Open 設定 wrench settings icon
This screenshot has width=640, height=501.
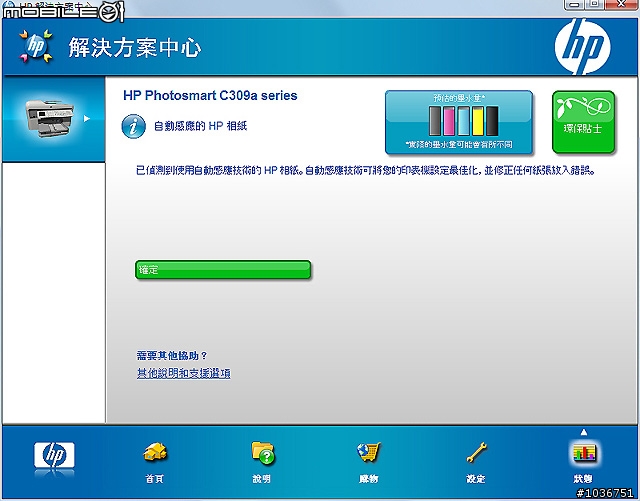click(x=476, y=452)
